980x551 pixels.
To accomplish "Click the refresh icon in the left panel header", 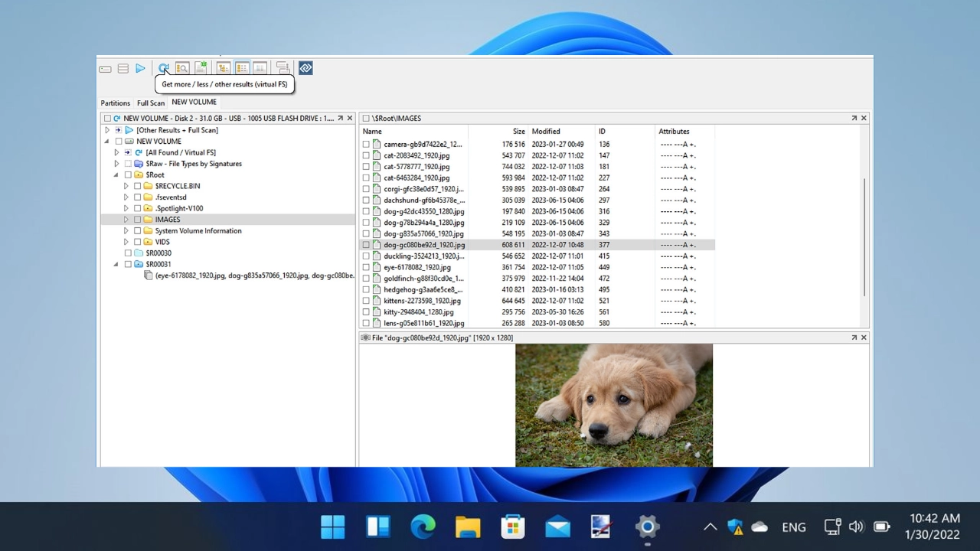I will [x=117, y=119].
